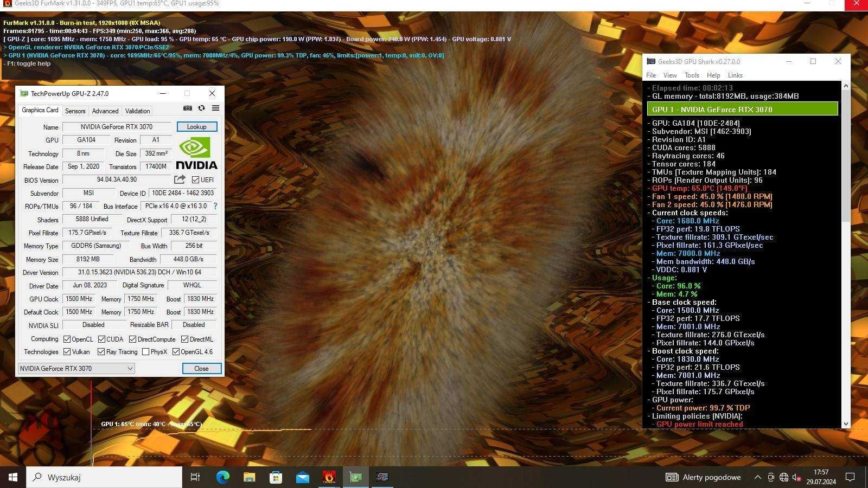Screen dimensions: 868x488
Task: Open Task View on the taskbar
Action: pos(195,477)
